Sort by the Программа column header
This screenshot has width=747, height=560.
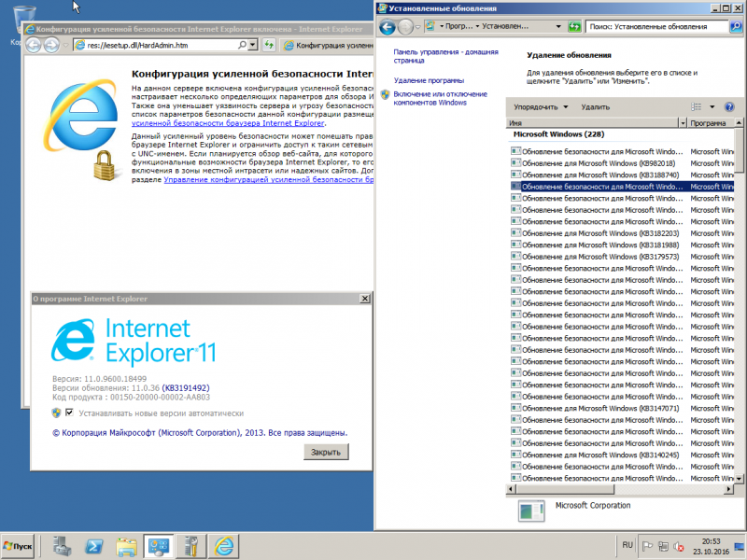click(x=711, y=123)
